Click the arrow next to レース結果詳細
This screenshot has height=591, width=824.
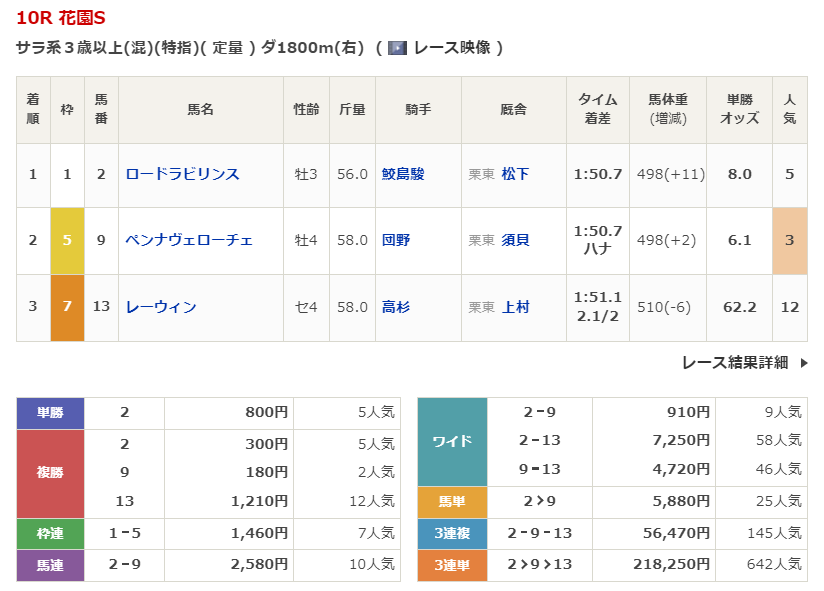pyautogui.click(x=803, y=363)
